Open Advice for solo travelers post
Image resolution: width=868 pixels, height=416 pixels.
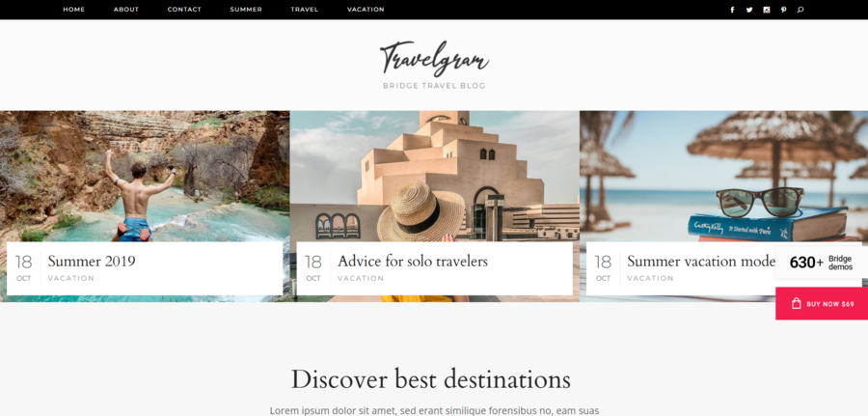point(413,261)
